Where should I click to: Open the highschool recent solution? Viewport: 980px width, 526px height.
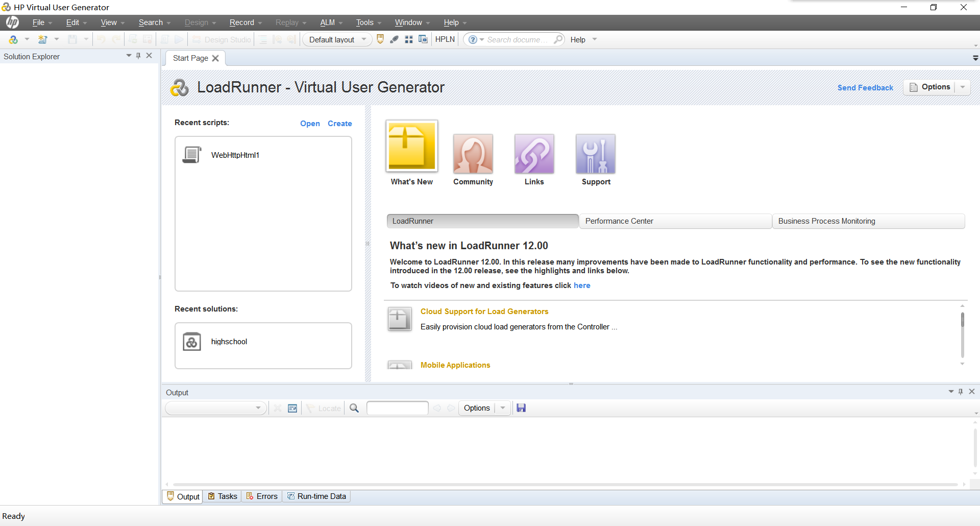tap(229, 342)
